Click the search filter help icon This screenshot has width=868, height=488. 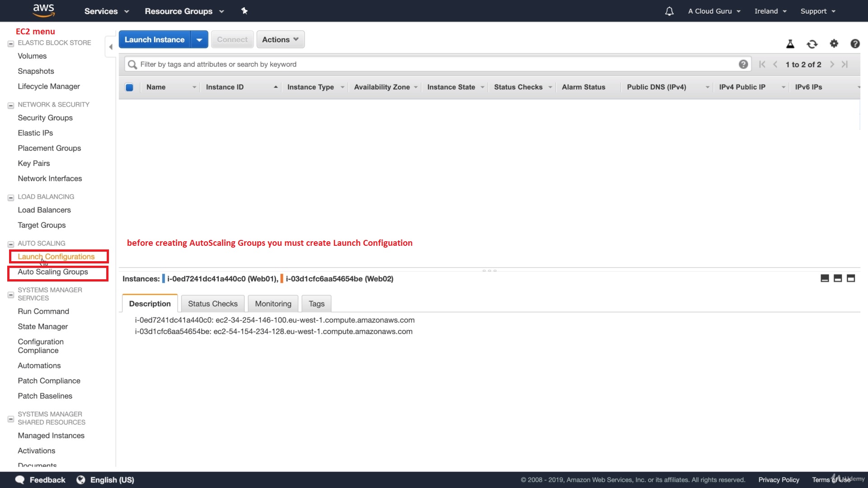[743, 64]
